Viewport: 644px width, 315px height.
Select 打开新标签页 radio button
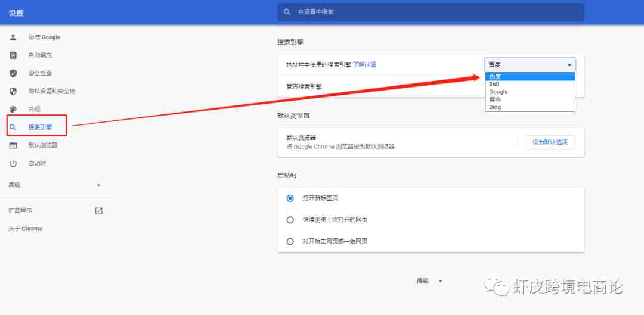click(x=290, y=198)
